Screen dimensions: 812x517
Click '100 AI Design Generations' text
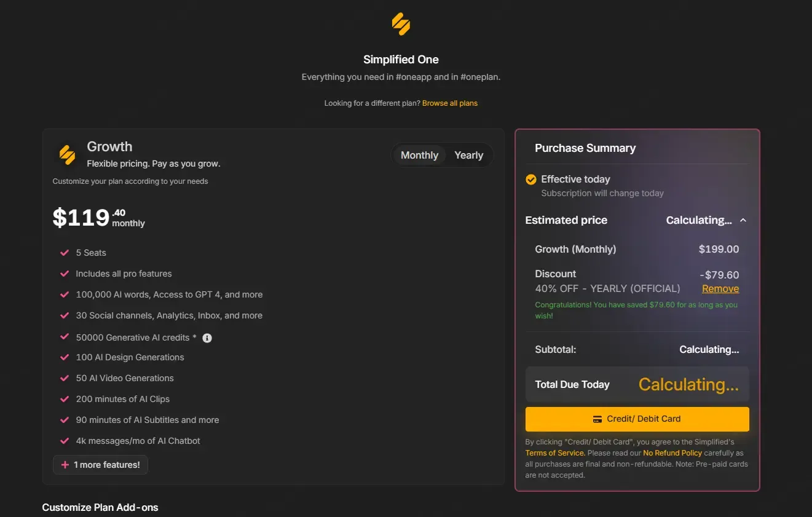point(130,357)
